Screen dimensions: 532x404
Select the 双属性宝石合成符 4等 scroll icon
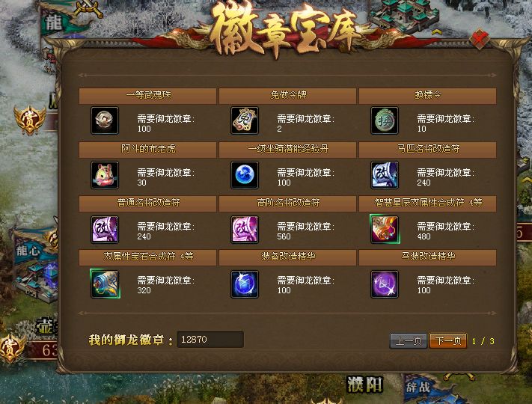[x=105, y=284]
